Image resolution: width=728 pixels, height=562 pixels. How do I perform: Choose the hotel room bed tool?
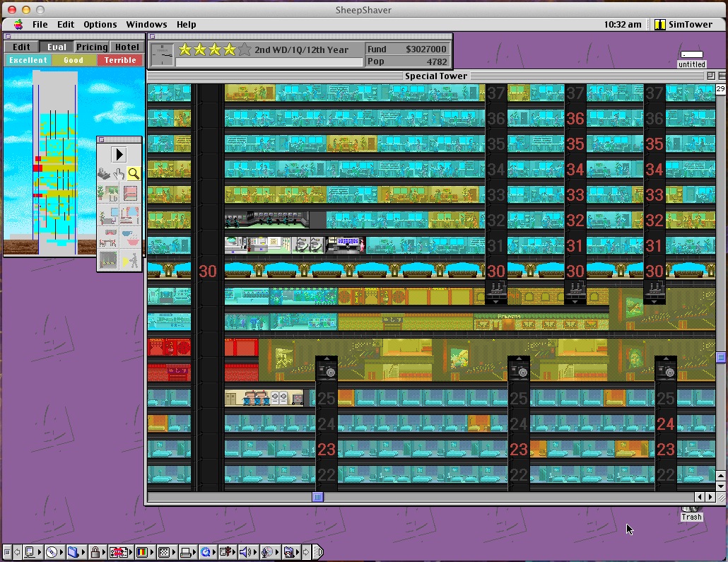point(108,216)
